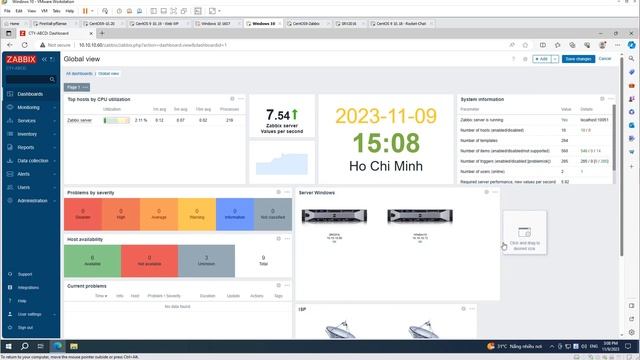Click the All dashboards breadcrumb link

[79, 73]
